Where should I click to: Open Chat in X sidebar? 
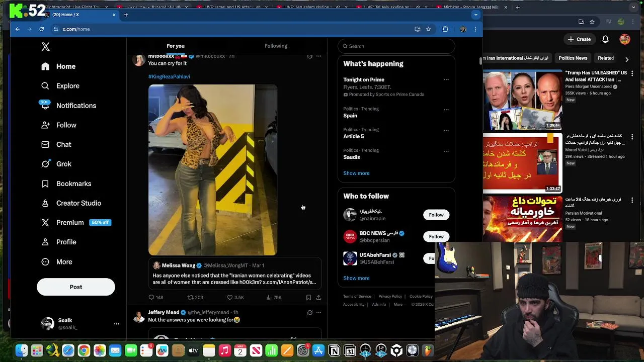56,144
